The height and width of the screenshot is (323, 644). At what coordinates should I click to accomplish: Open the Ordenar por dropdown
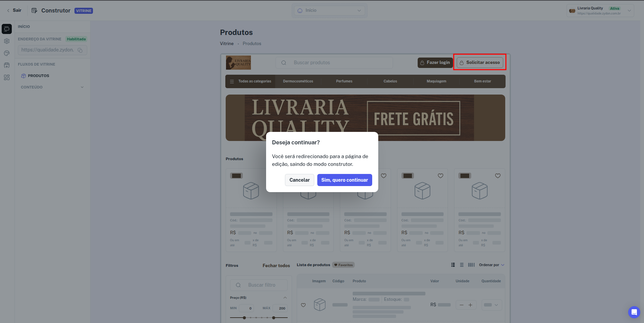(491, 265)
